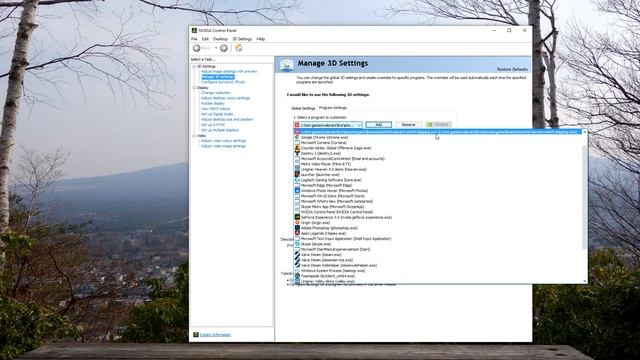The image size is (640, 360).
Task: Click the Forward arrow toolbar icon
Action: coord(224,48)
